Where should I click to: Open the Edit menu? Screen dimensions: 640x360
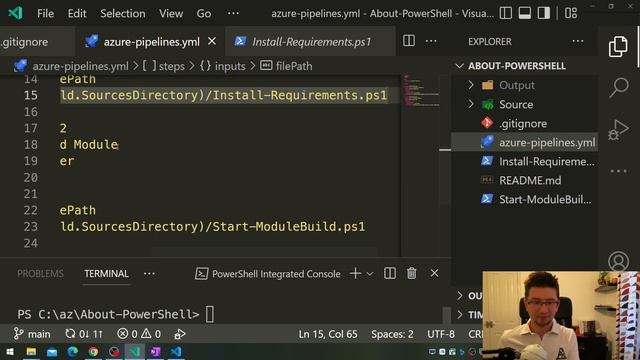[77, 13]
